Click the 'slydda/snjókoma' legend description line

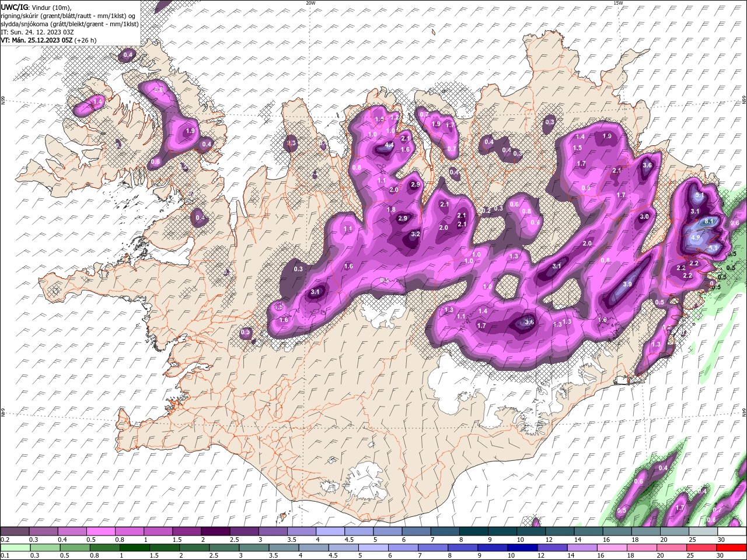point(69,24)
